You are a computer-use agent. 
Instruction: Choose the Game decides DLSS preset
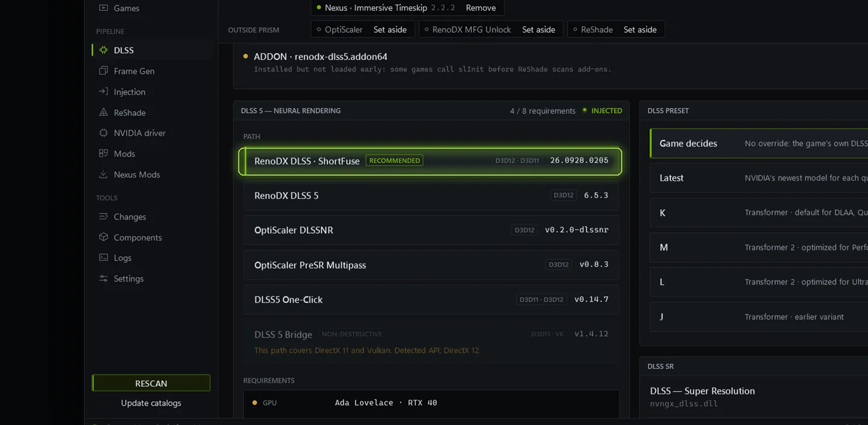coord(759,143)
